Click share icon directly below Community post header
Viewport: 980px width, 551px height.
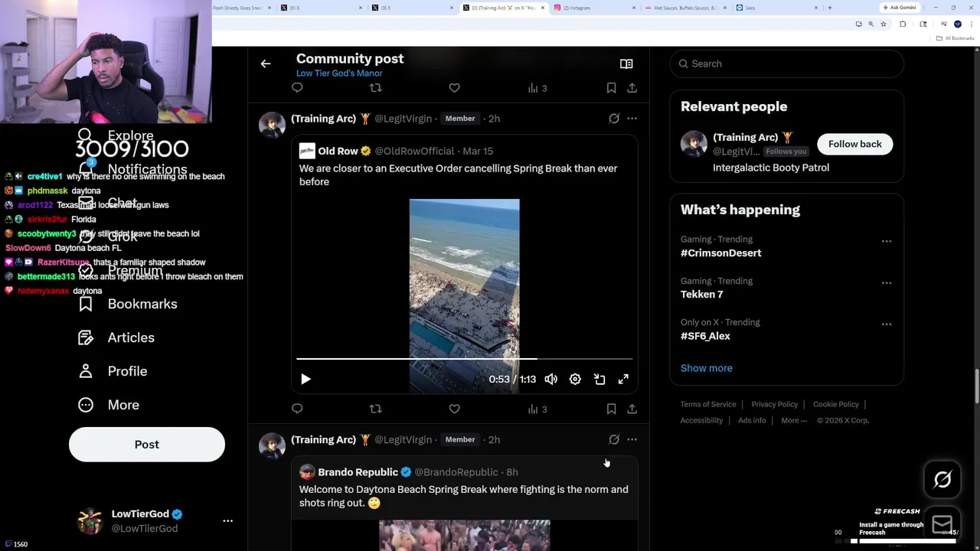tap(632, 88)
